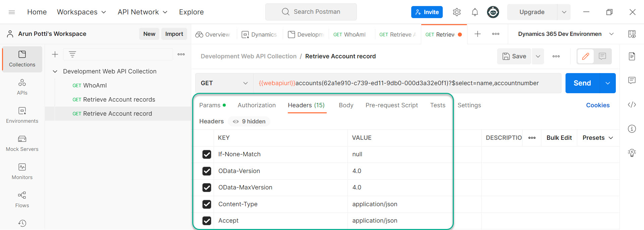Image resolution: width=644 pixels, height=230 pixels.
Task: Select the WhoAmI request in tree
Action: coord(95,85)
